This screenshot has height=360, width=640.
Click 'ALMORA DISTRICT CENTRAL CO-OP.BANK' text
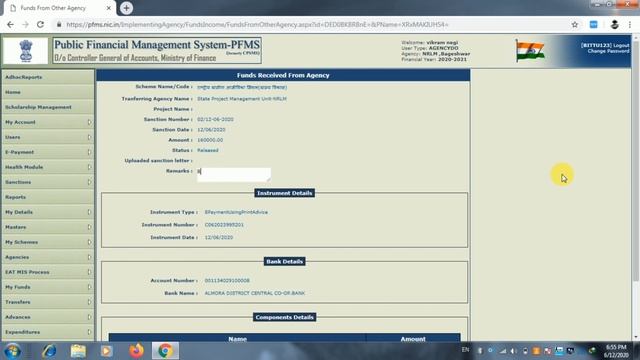coord(255,293)
